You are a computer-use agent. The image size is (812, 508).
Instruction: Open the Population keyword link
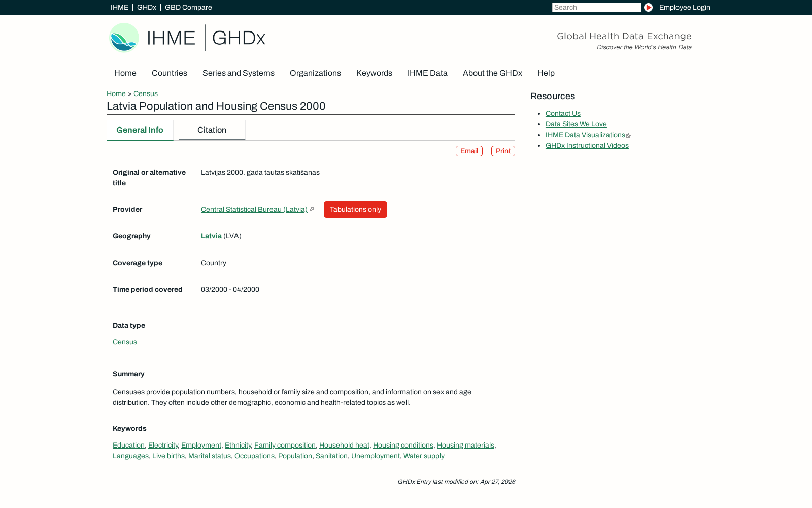click(x=295, y=456)
